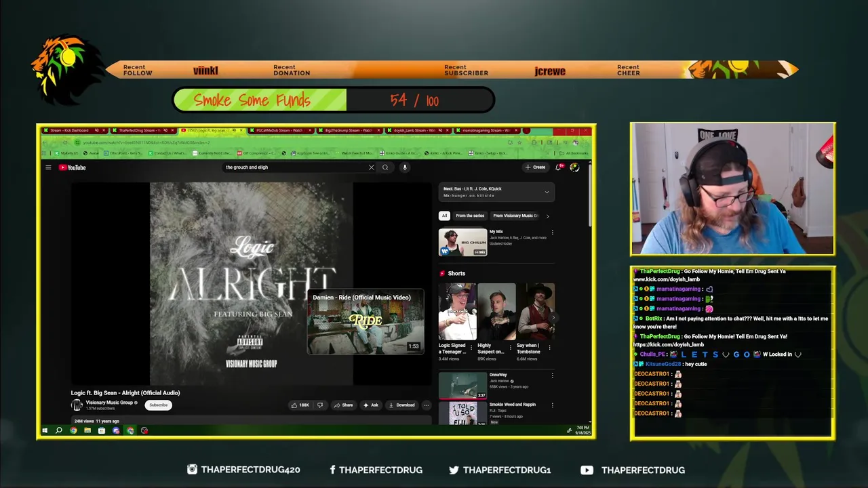The height and width of the screenshot is (488, 868).
Task: Open Smokin Weed and Rappin thumbnail
Action: point(462,413)
